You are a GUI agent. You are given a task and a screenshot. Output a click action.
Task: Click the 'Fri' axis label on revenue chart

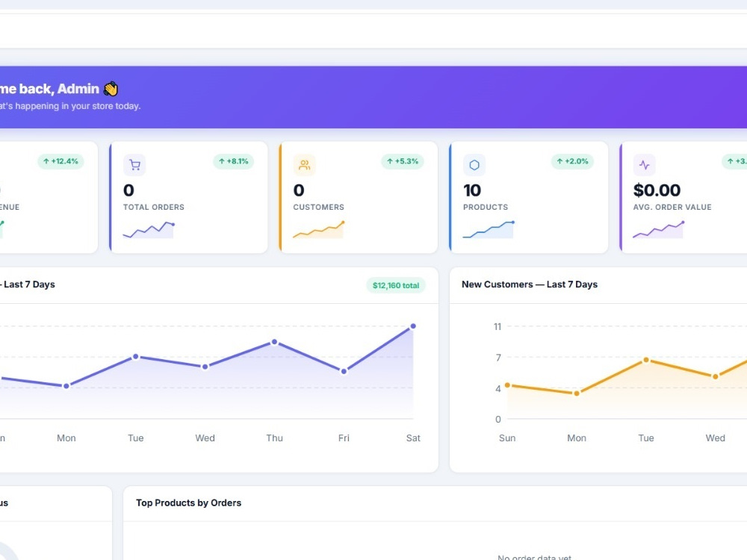tap(344, 438)
